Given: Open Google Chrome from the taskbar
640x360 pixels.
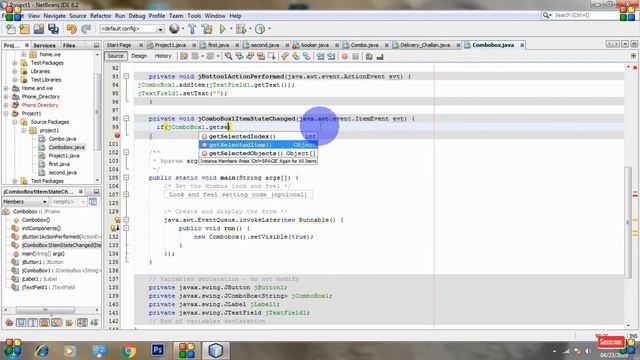Looking at the screenshot, I should (129, 350).
